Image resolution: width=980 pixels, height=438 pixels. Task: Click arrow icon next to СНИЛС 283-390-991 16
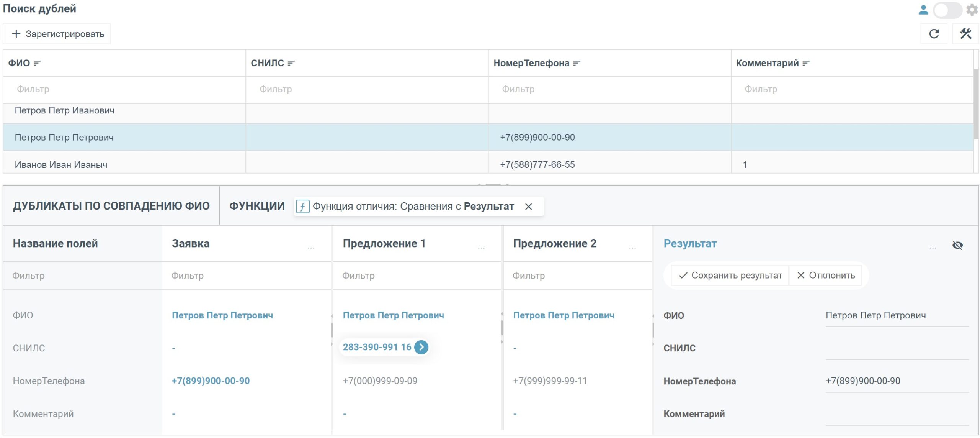tap(421, 347)
